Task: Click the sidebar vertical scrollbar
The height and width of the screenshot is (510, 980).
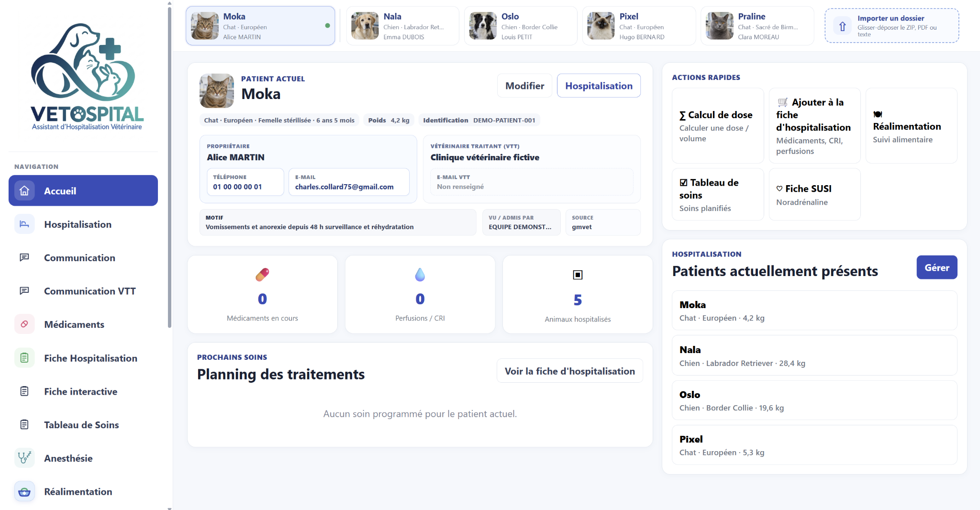Action: click(169, 167)
